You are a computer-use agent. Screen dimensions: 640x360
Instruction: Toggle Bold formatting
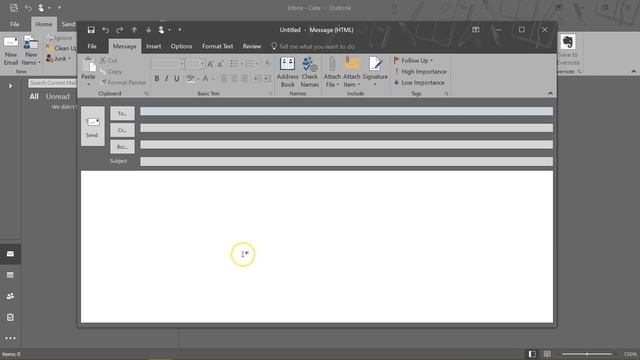157,78
